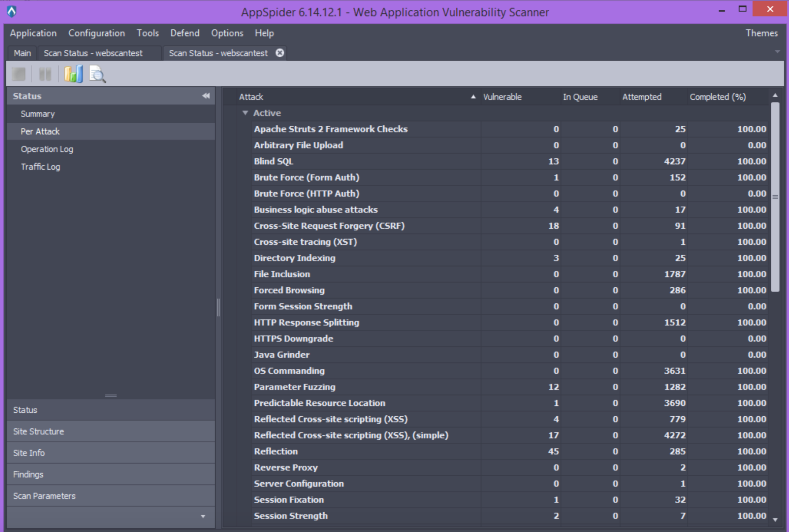Select Cross-Site Request Forgery (CSRF) row

tap(510, 226)
